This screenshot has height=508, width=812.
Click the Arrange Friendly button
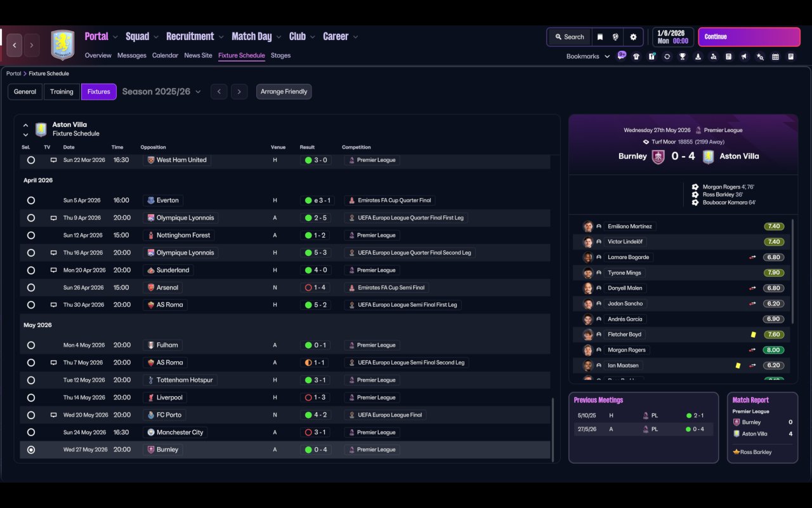coord(284,91)
